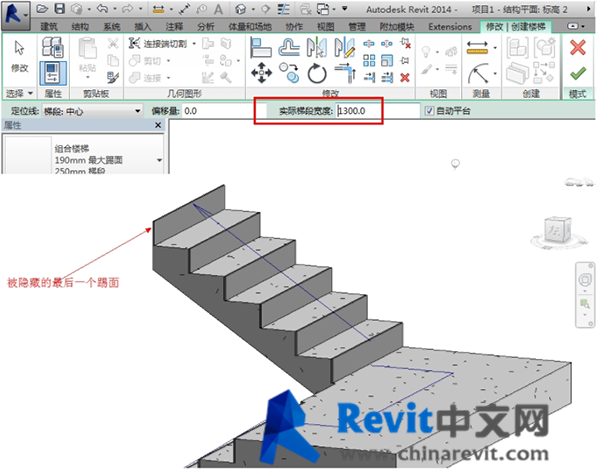Image resolution: width=600 pixels, height=471 pixels.
Task: Expand 连接端切割 dropdown arrow
Action: pos(194,44)
